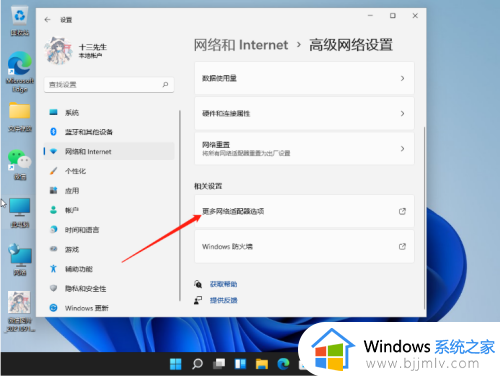Open taskbar Search magnifier
Screen dimensions: 500x377
197,364
